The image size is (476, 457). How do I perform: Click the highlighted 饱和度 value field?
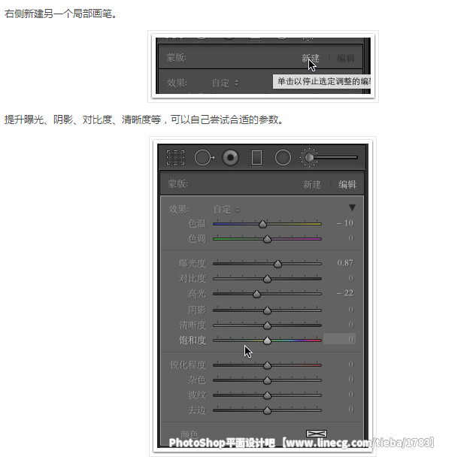(339, 339)
